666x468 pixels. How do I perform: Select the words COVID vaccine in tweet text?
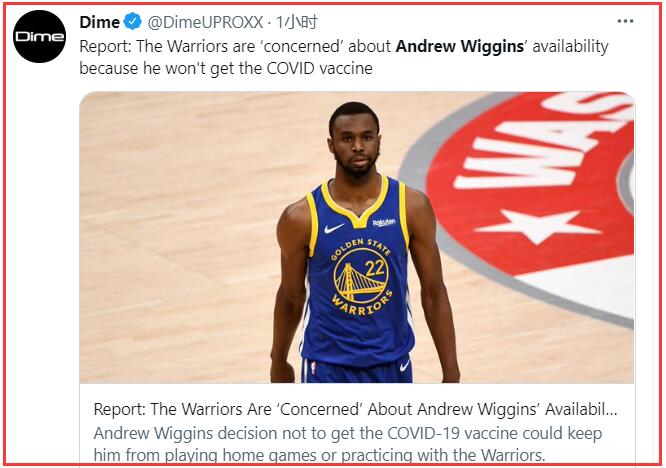tap(319, 68)
